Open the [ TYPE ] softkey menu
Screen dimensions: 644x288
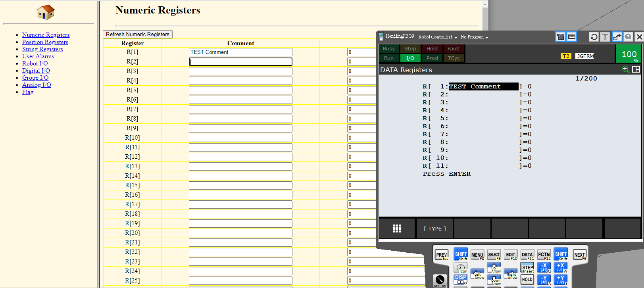(434, 228)
